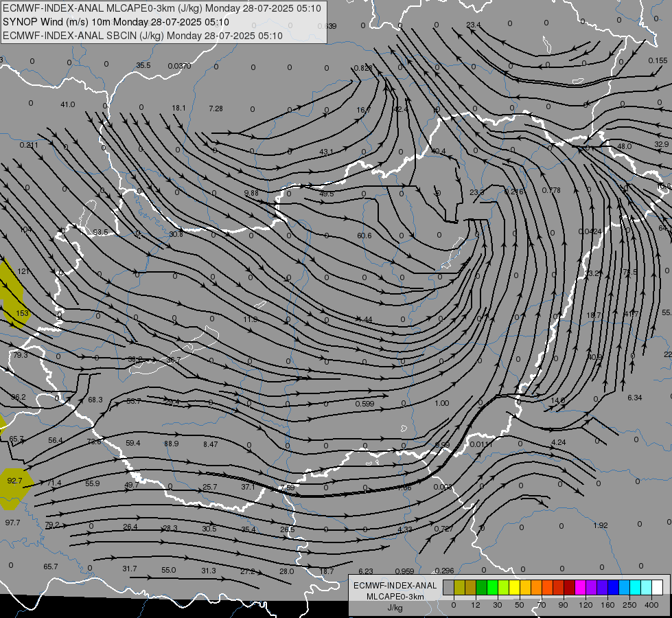The height and width of the screenshot is (618, 672).
Task: Click the gray swatch at legend start
Action: 449,587
